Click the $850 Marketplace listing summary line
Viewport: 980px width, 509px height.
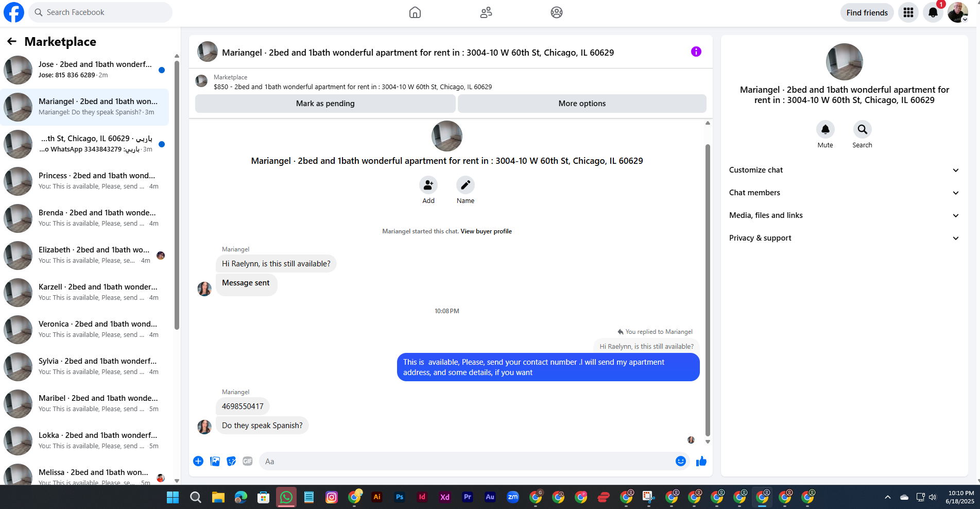coord(353,87)
